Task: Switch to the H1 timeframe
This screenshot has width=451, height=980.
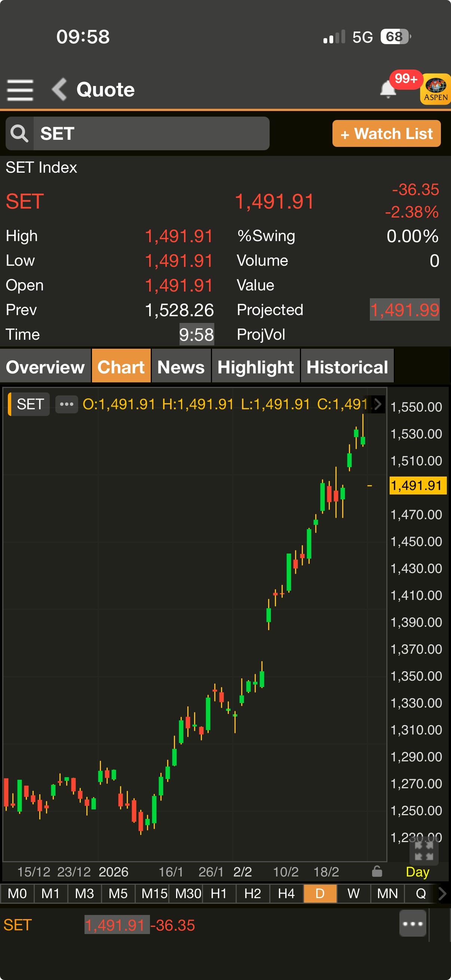Action: click(218, 893)
